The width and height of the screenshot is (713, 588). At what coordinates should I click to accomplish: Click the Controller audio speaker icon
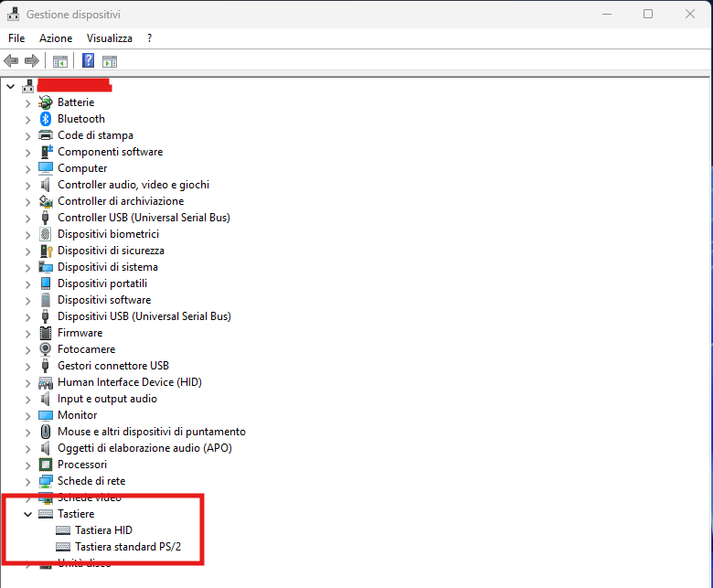pos(45,184)
